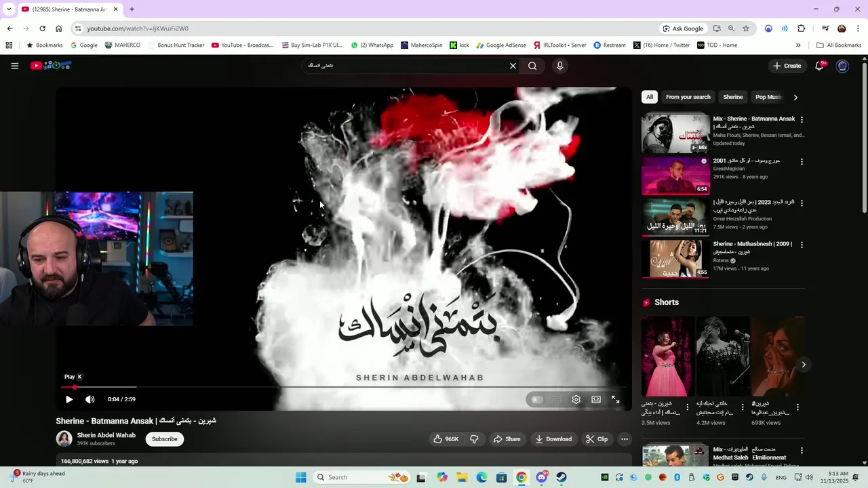This screenshot has height=488, width=868.
Task: Click the channel avatar beside Sherin Abdel Wahab
Action: [x=64, y=439]
